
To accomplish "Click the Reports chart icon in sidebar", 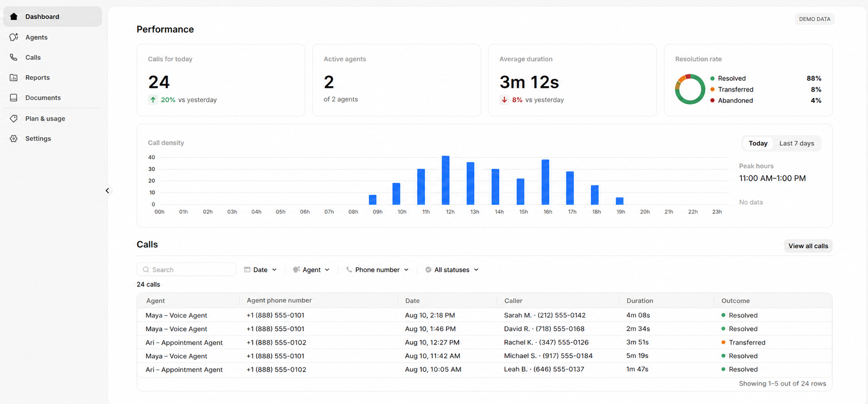I will point(14,78).
